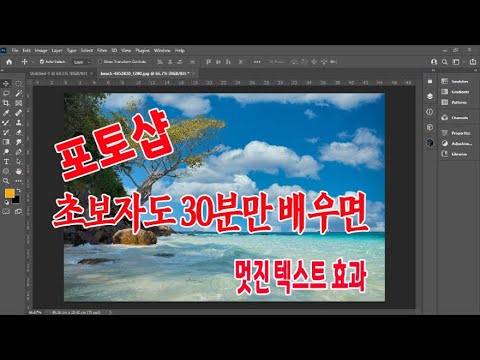Select the Ellipse shape tool

[6, 171]
